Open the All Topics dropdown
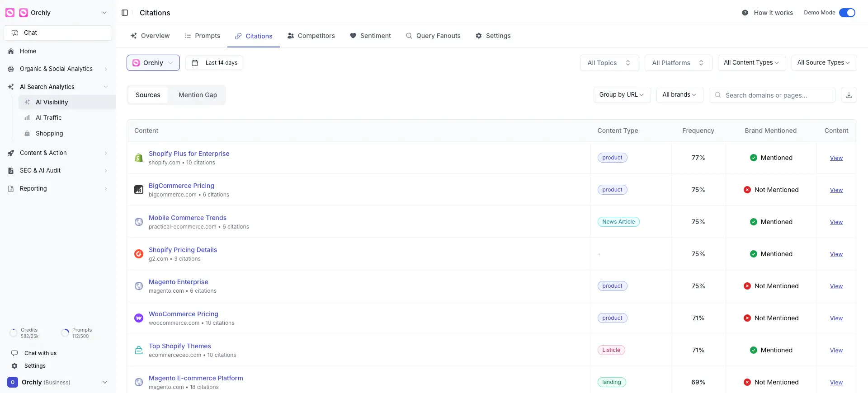 [609, 63]
